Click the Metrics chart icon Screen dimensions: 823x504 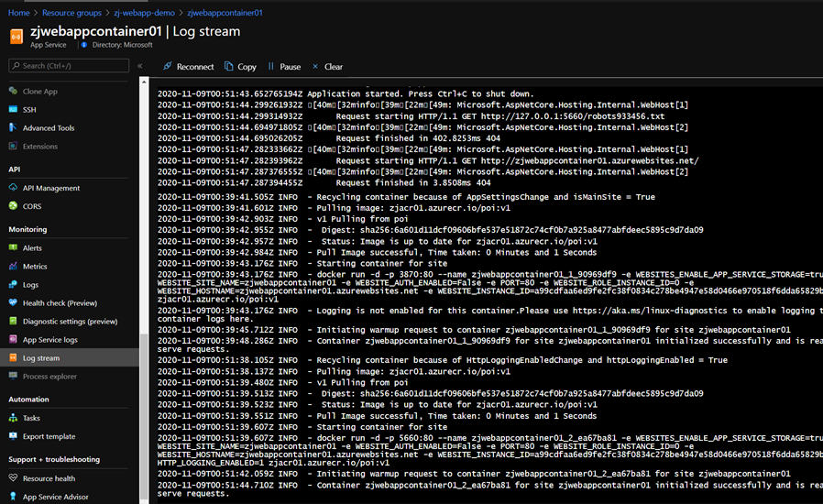(x=13, y=266)
